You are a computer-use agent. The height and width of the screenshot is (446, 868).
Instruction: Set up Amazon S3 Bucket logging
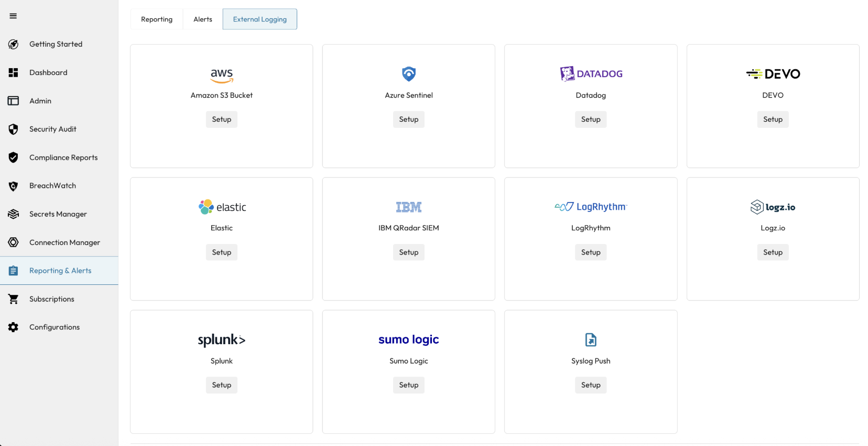[x=222, y=120]
